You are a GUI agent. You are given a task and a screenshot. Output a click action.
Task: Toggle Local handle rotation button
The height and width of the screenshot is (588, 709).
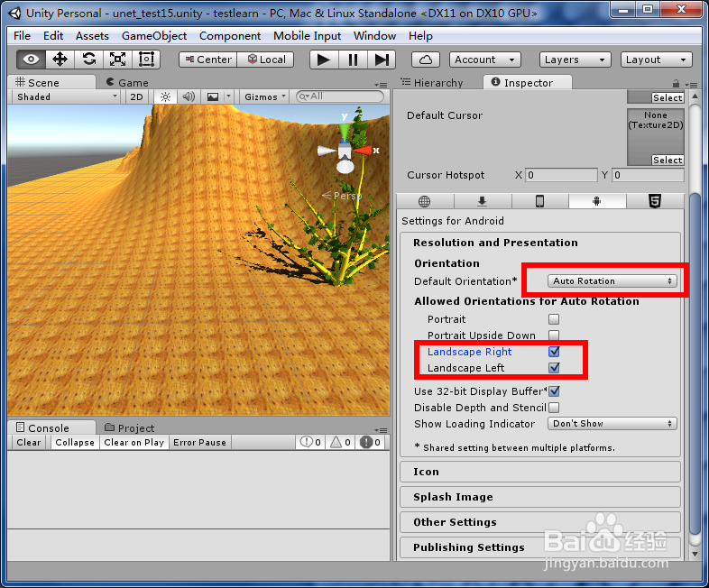tap(265, 60)
